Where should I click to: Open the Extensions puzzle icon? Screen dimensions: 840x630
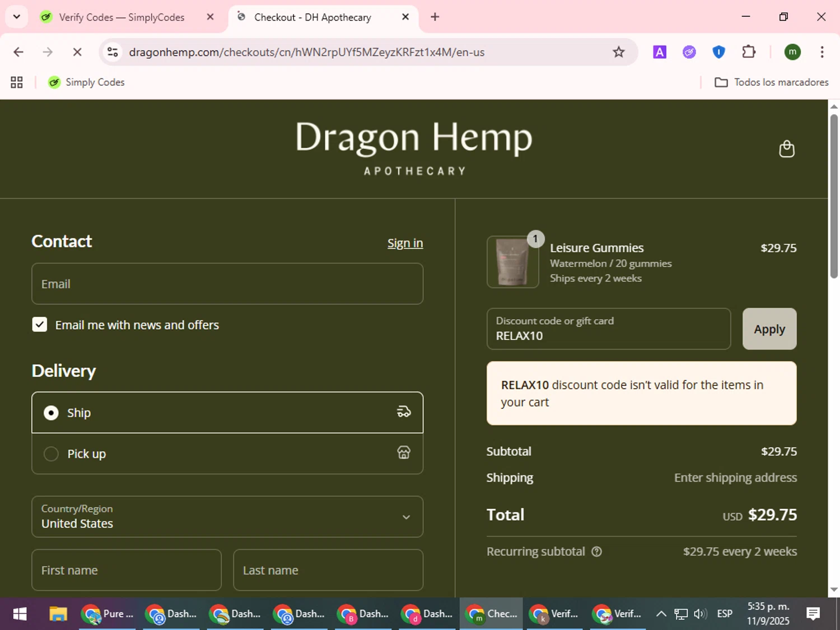pyautogui.click(x=749, y=52)
